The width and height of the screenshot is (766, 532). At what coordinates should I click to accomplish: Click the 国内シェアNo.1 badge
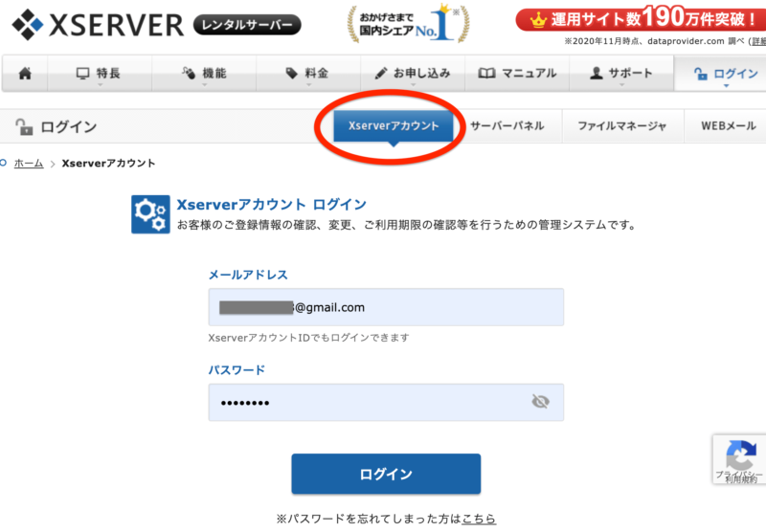[409, 24]
